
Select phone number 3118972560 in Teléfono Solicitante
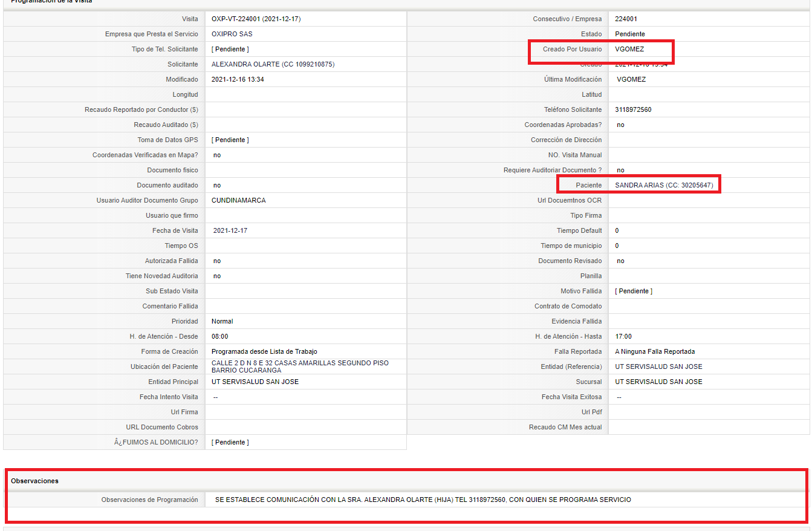pos(633,109)
